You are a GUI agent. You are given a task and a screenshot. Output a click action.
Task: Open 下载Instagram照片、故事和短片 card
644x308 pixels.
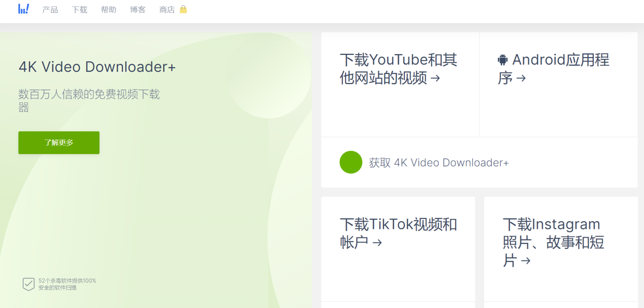(x=561, y=249)
